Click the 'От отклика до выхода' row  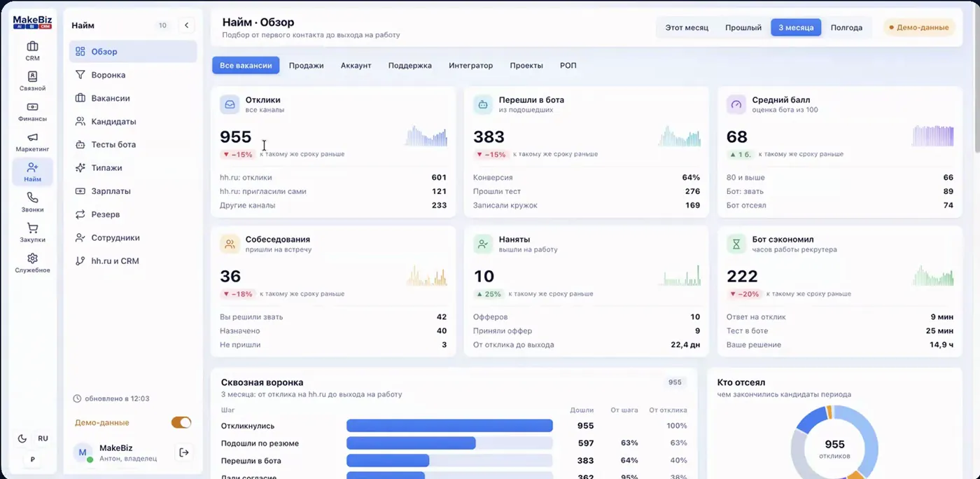click(x=587, y=345)
